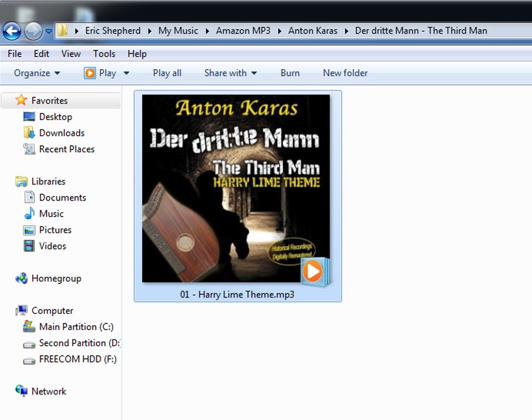The height and width of the screenshot is (420, 532).
Task: Click the folder icon in the address bar
Action: (62, 31)
